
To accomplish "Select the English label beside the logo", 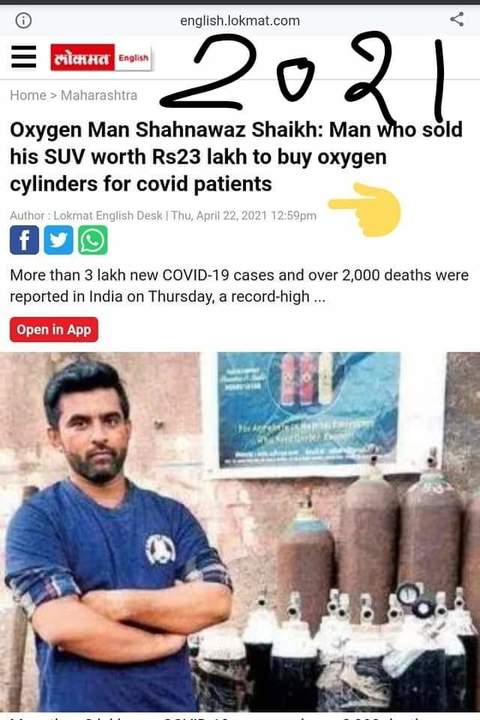I will pos(134,58).
